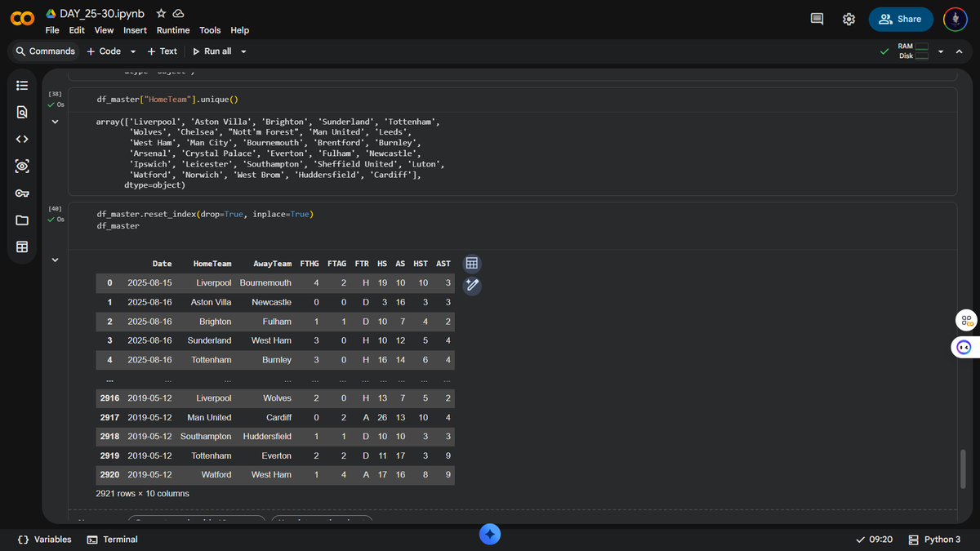Star the DAY_25-30.ipynb notebook
Screen dimensions: 980x551
click(x=161, y=14)
